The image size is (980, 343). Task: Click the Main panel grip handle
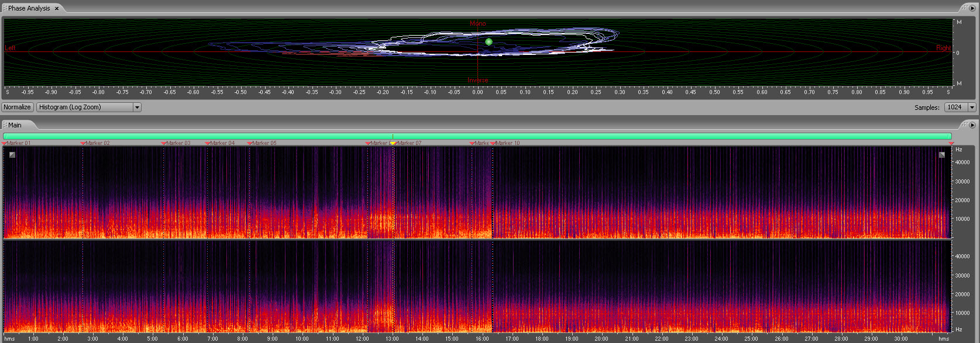coord(5,125)
